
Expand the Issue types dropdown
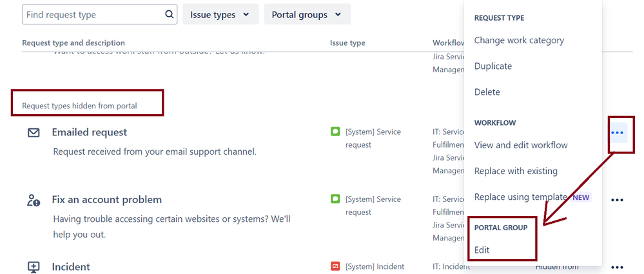[x=220, y=14]
